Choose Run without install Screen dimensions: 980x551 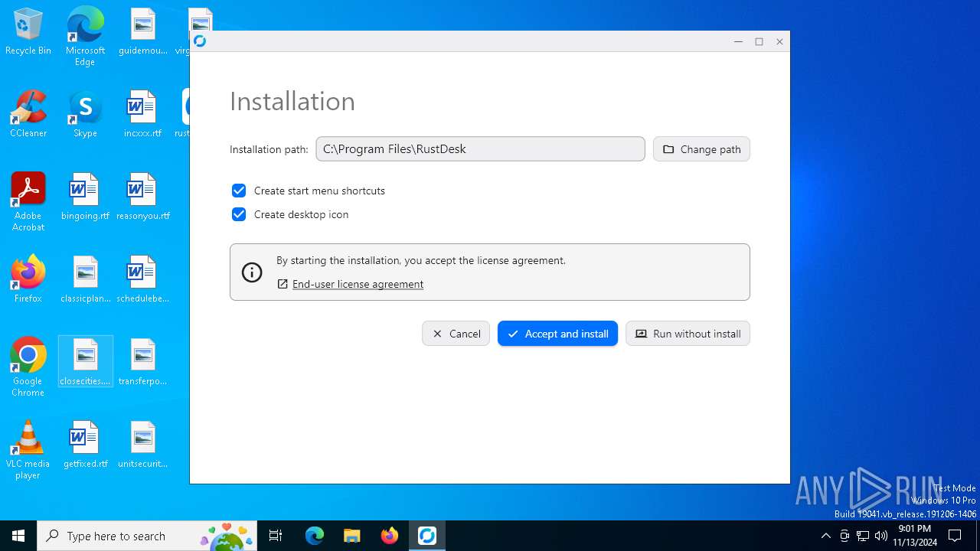(688, 334)
